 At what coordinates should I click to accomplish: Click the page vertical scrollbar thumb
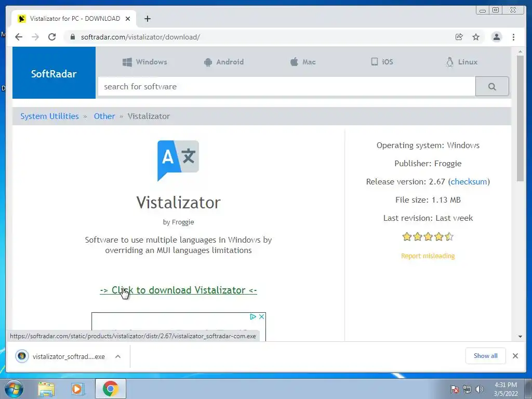(520, 118)
